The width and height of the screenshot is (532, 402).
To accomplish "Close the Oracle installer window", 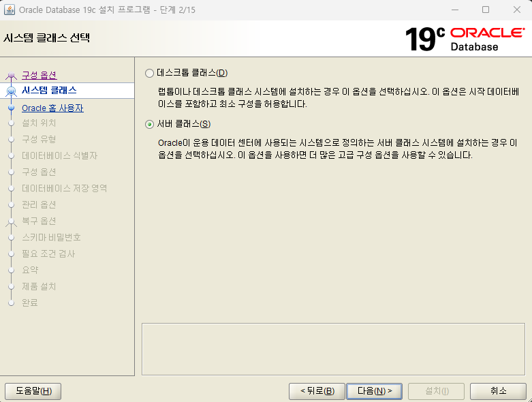I will tap(517, 10).
